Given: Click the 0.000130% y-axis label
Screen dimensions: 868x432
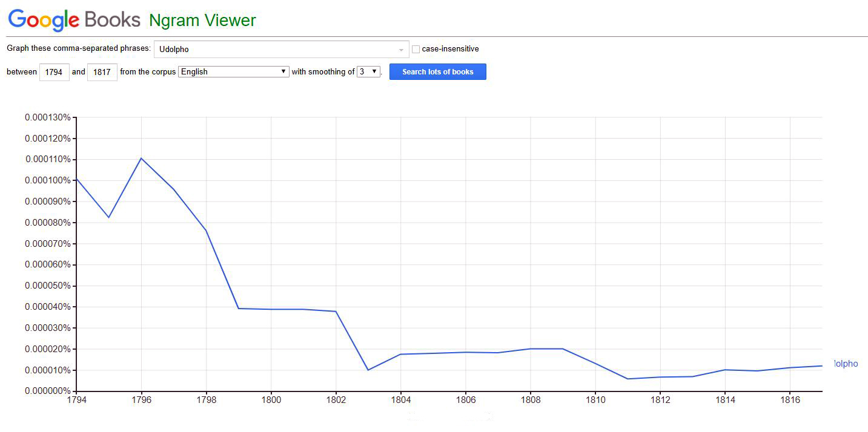Looking at the screenshot, I should (x=47, y=117).
